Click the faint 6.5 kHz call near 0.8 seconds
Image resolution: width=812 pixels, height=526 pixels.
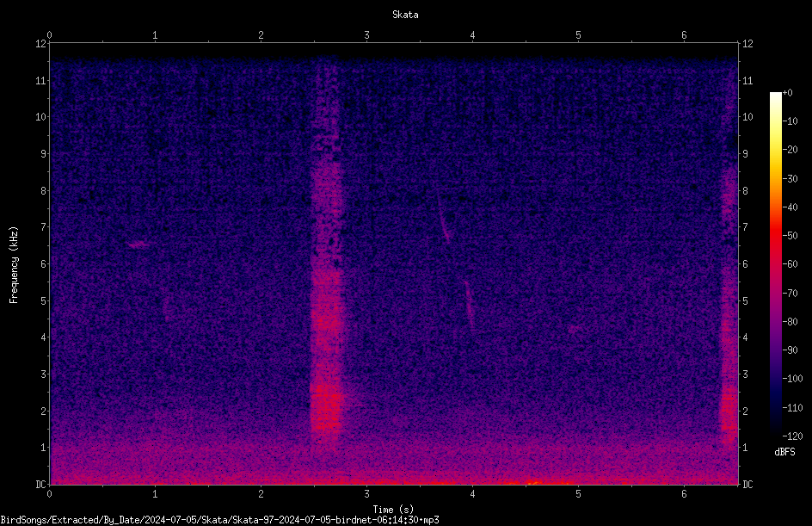click(x=138, y=244)
